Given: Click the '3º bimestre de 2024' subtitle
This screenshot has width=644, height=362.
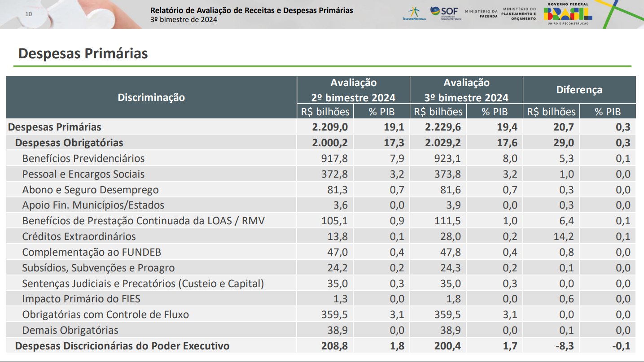Looking at the screenshot, I should coord(184,20).
